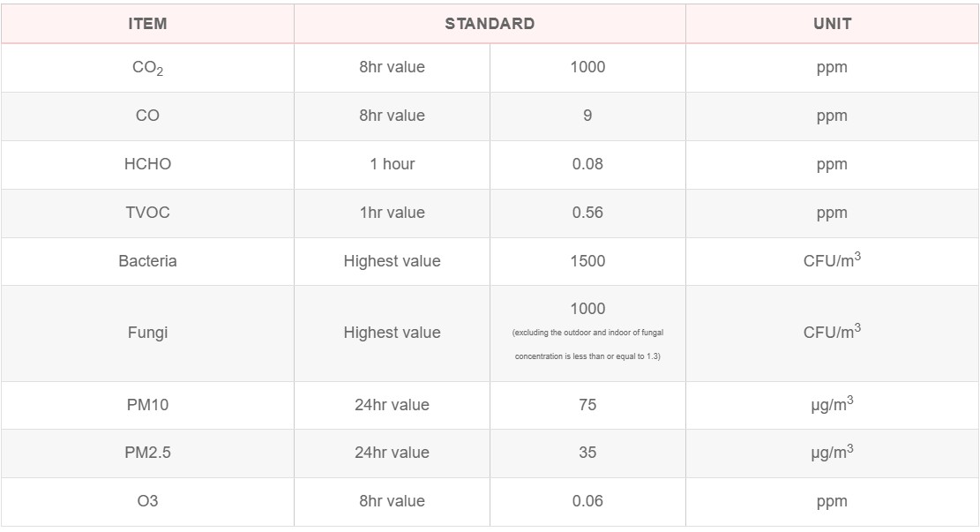
Task: Click the "1hr value" cell
Action: tap(392, 213)
